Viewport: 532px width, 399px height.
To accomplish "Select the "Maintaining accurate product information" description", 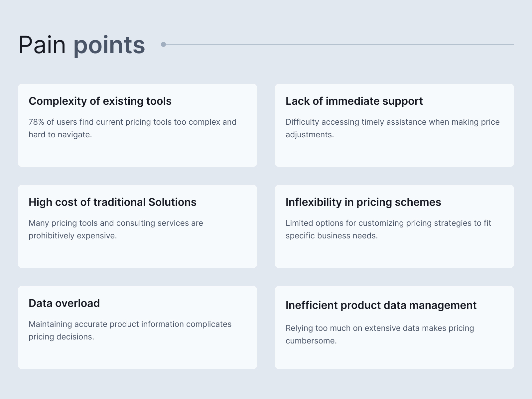I will [130, 324].
